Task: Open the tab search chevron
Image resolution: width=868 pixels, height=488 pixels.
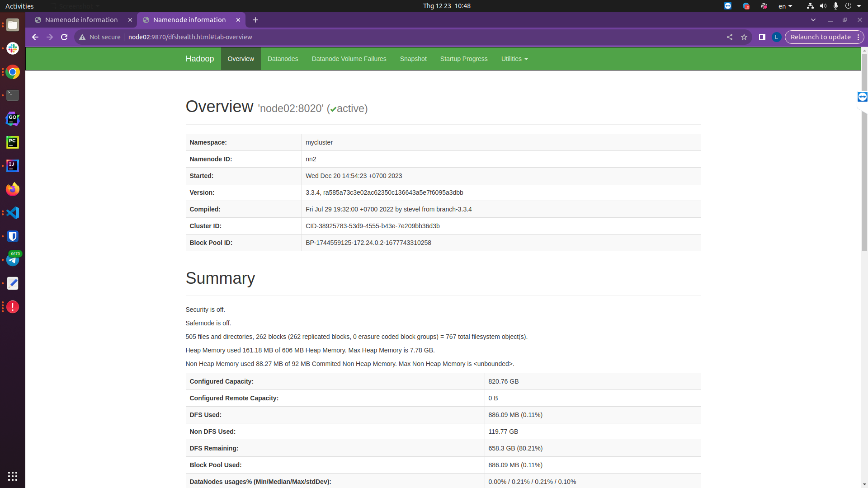Action: (813, 20)
